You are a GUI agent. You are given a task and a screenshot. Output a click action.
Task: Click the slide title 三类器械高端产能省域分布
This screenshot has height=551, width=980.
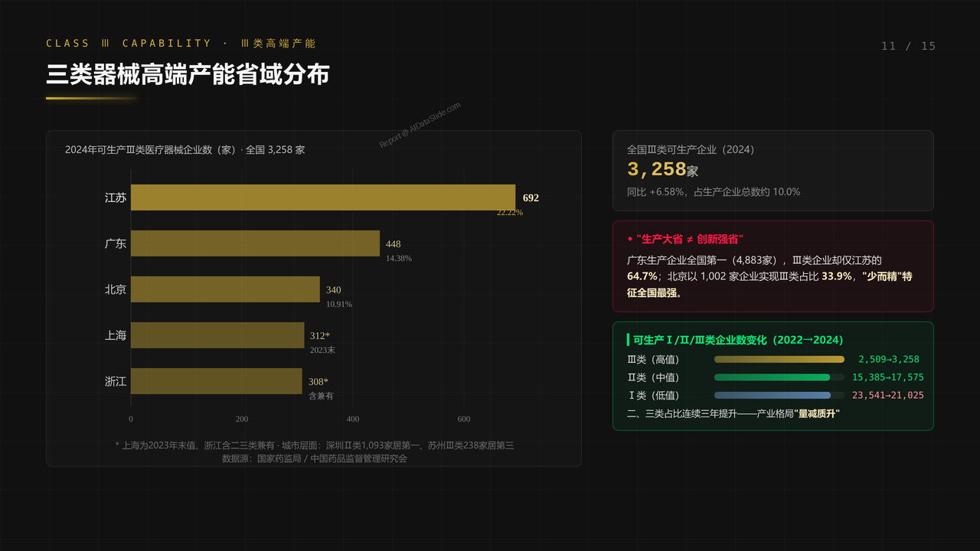click(188, 74)
